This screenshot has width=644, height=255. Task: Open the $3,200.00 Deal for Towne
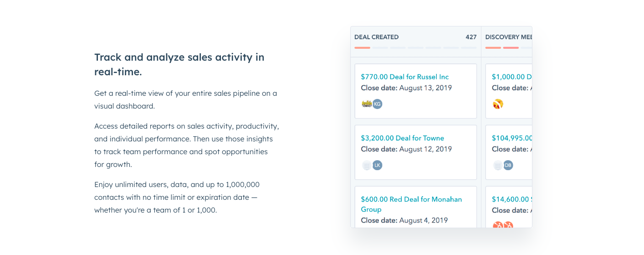pos(402,138)
